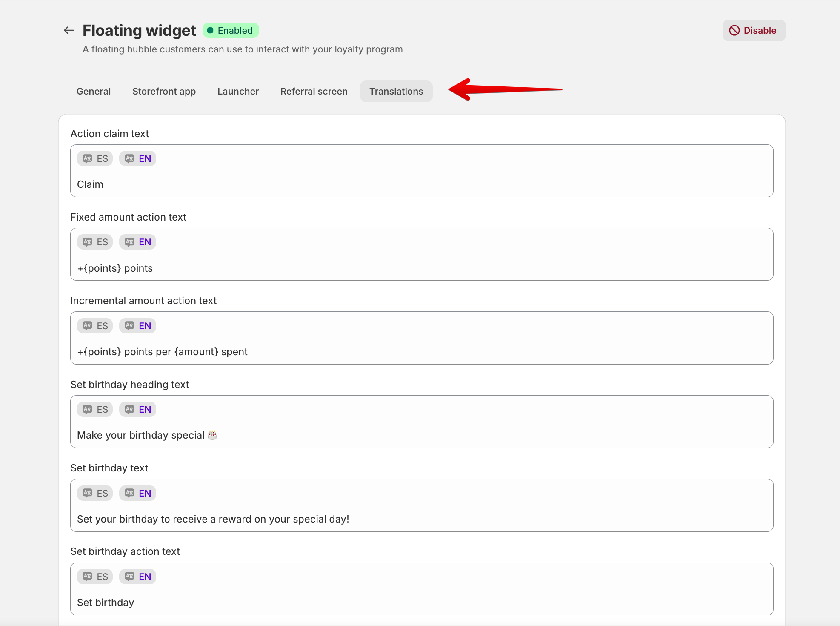Select ES language for Action claim text

pos(95,158)
